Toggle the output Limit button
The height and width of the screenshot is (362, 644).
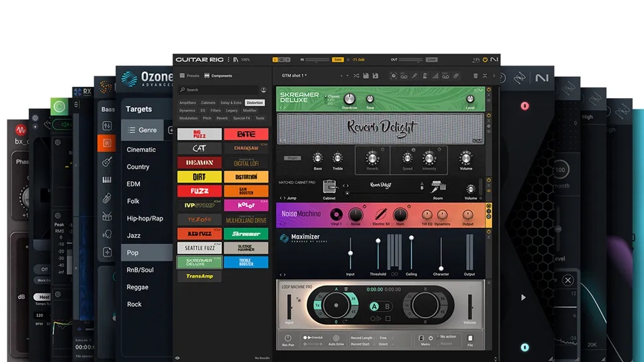[432, 60]
